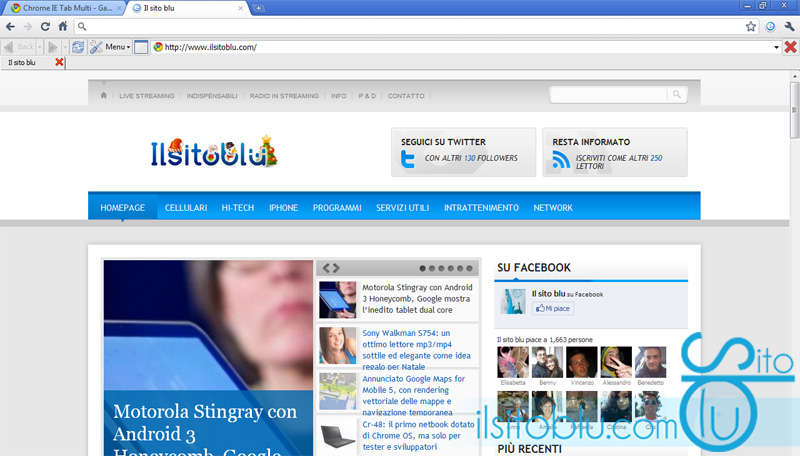
Task: Select the last slider pagination dot
Action: coord(469,268)
